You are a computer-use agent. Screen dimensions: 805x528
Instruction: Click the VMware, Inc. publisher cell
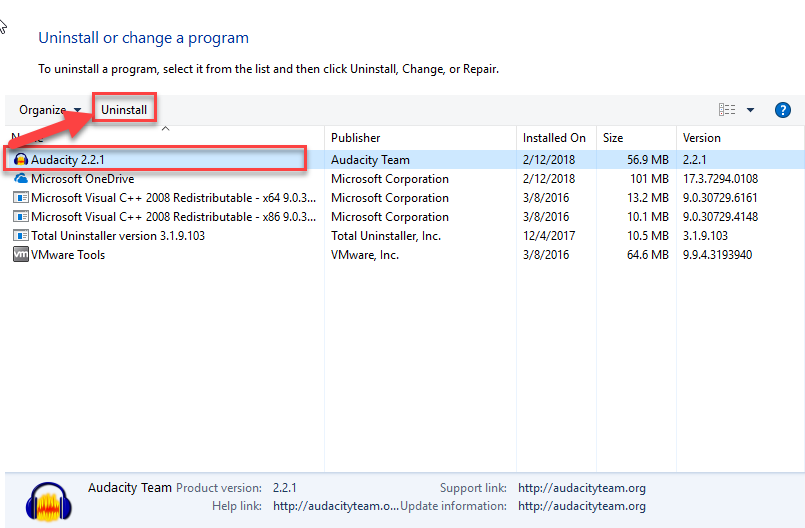[x=365, y=255]
